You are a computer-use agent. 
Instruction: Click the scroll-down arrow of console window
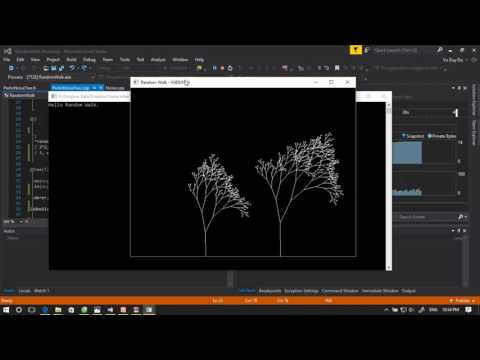coord(389,268)
